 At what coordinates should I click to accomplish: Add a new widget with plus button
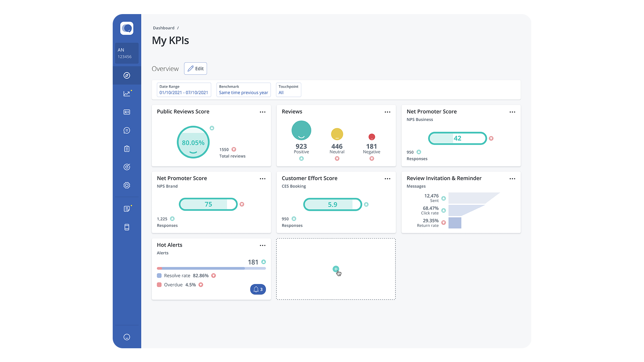336,269
